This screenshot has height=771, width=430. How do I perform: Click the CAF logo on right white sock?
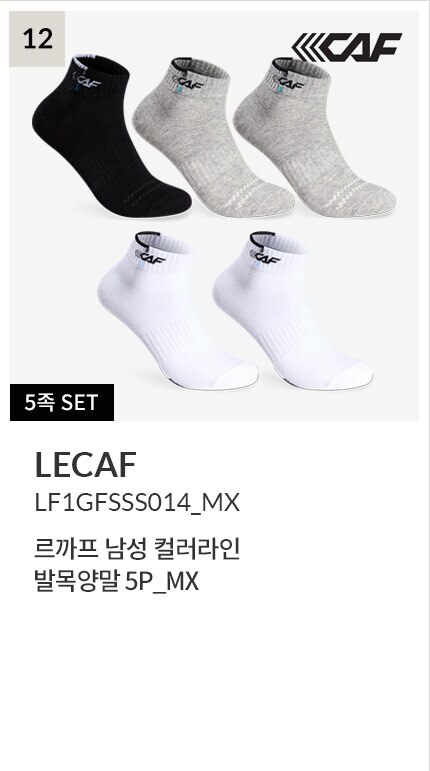pos(266,256)
